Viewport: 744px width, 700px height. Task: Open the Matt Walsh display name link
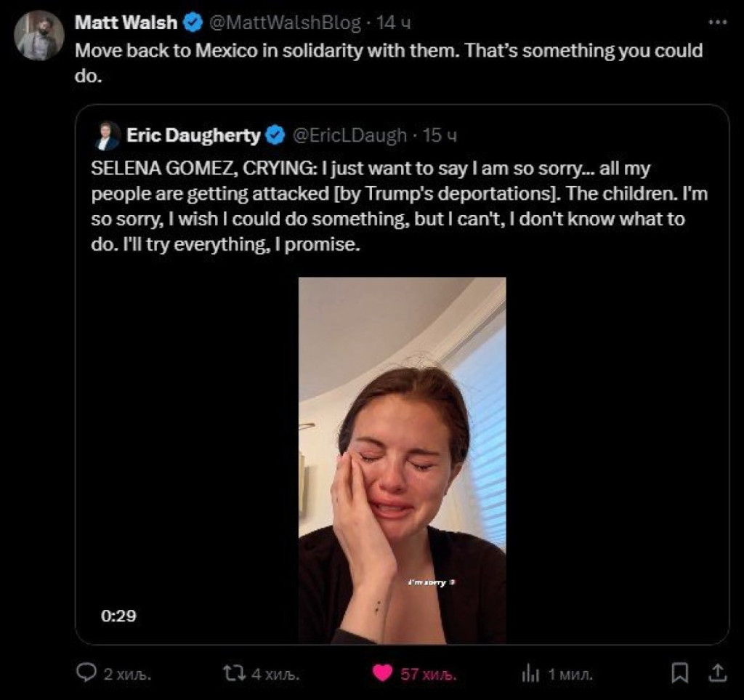tap(126, 23)
